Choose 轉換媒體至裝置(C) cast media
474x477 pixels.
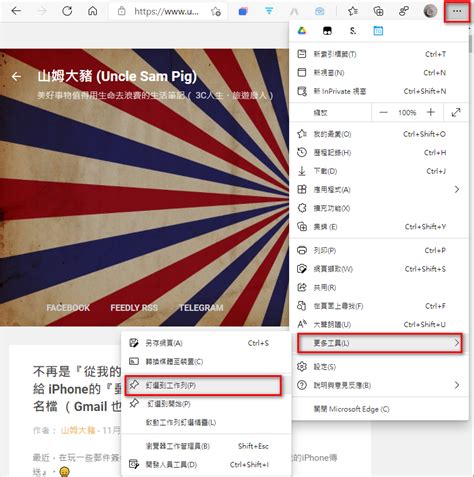(206, 361)
